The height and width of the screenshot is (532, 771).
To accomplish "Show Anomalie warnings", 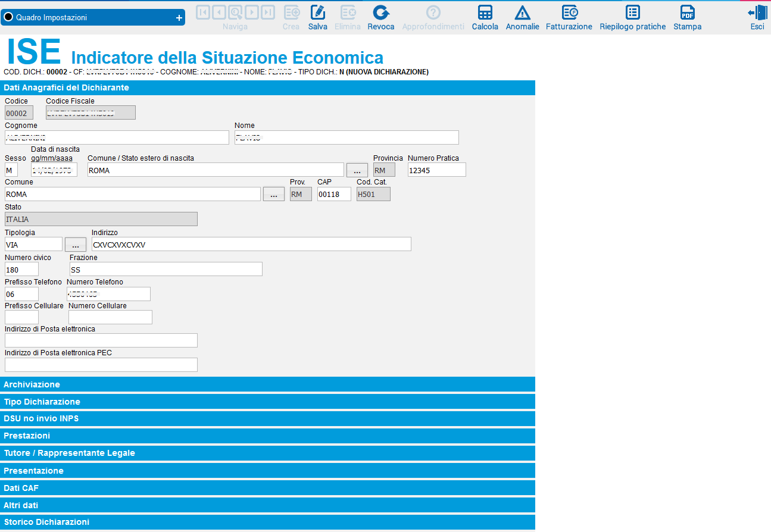I will click(522, 12).
